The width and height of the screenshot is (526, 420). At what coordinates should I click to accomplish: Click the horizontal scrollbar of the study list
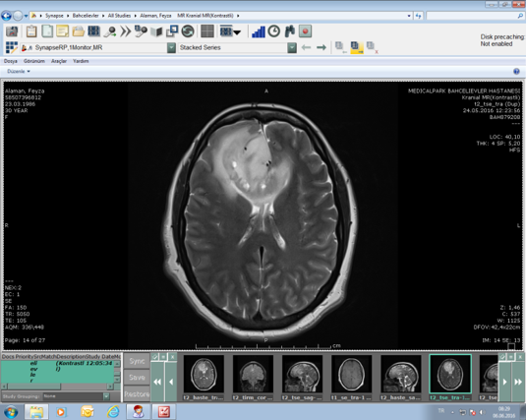tap(57, 387)
